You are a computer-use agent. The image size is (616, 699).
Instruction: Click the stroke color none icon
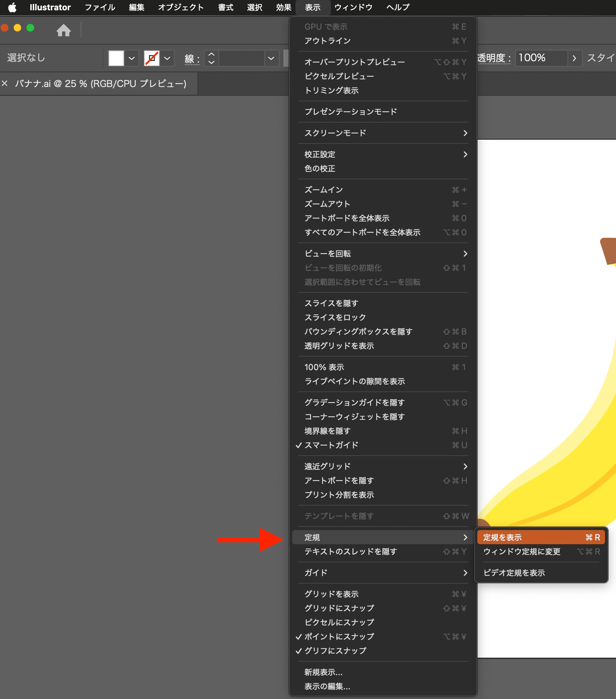[x=152, y=58]
